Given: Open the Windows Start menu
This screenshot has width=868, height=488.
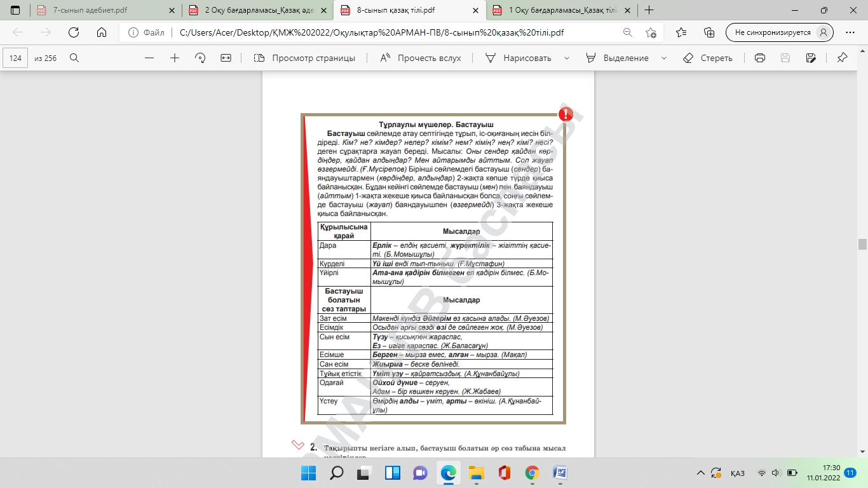Looking at the screenshot, I should pos(308,473).
